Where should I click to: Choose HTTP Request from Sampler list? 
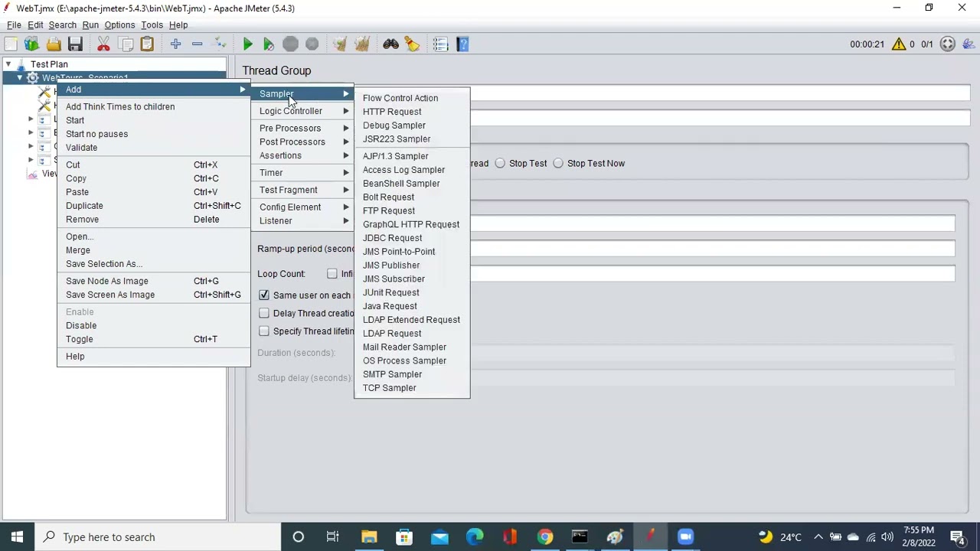pos(412,112)
